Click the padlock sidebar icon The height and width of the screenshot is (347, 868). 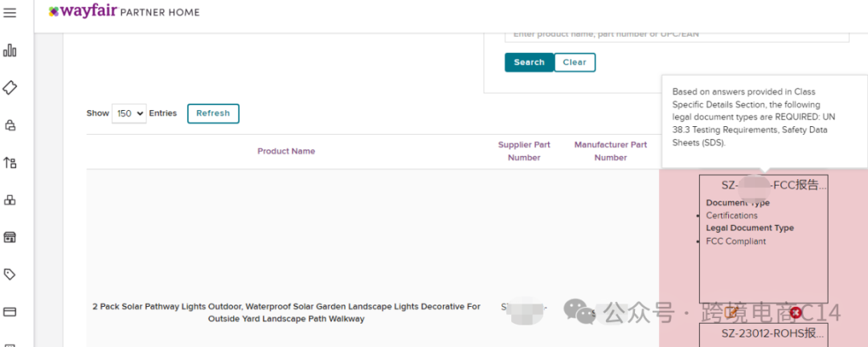tap(10, 125)
